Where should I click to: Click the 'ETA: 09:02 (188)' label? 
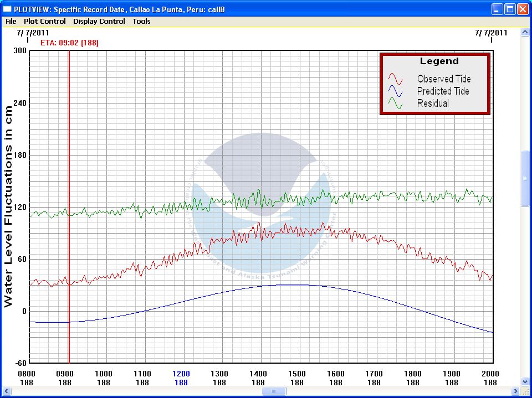[70, 43]
